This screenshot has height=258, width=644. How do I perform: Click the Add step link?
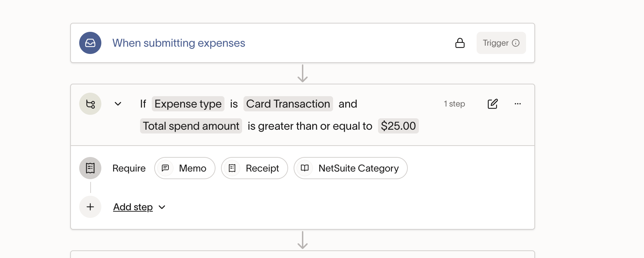tap(133, 207)
